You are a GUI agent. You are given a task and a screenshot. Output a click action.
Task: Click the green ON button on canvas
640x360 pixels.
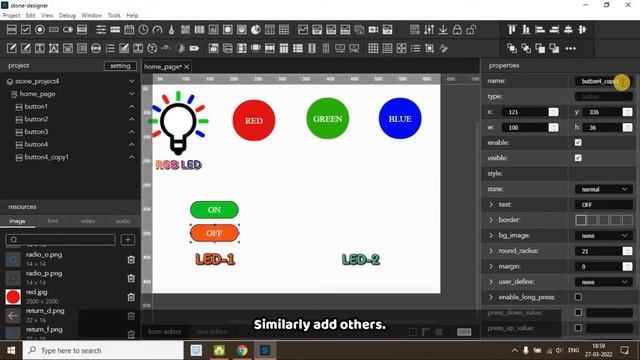point(214,210)
